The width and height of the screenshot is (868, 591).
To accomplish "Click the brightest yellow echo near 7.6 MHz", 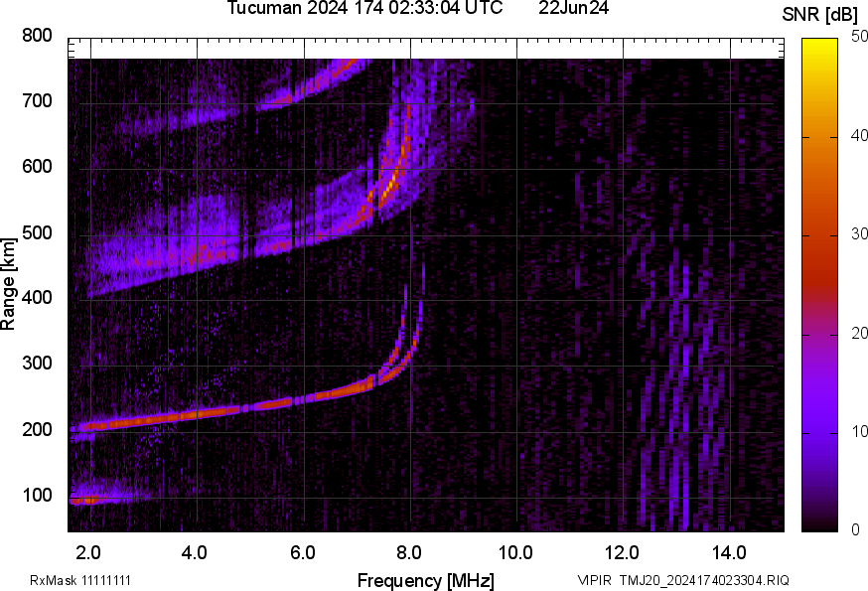I will pos(389,186).
